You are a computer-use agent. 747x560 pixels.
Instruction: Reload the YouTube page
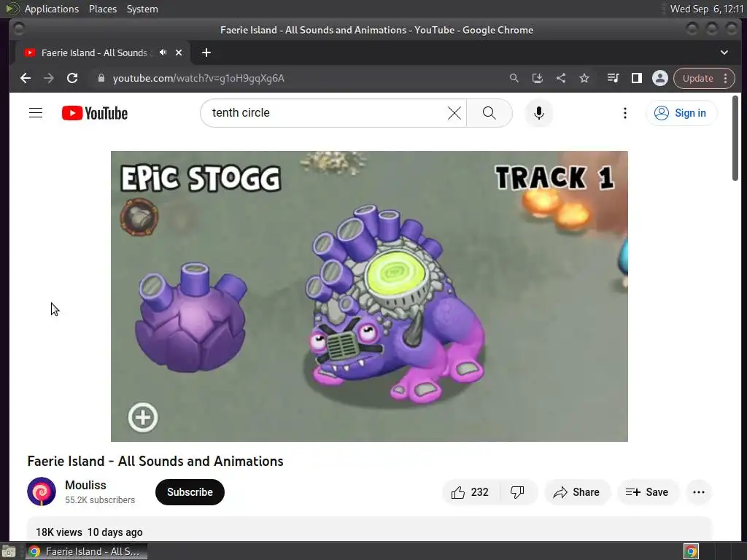point(72,78)
